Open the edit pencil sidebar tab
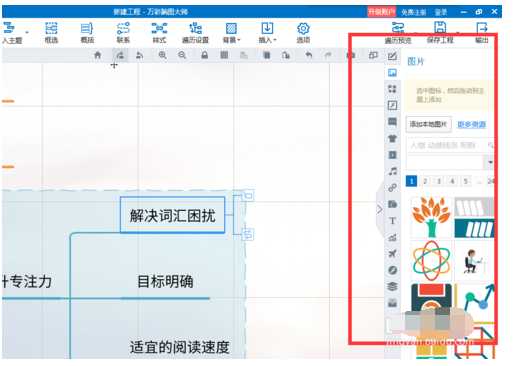 392,56
